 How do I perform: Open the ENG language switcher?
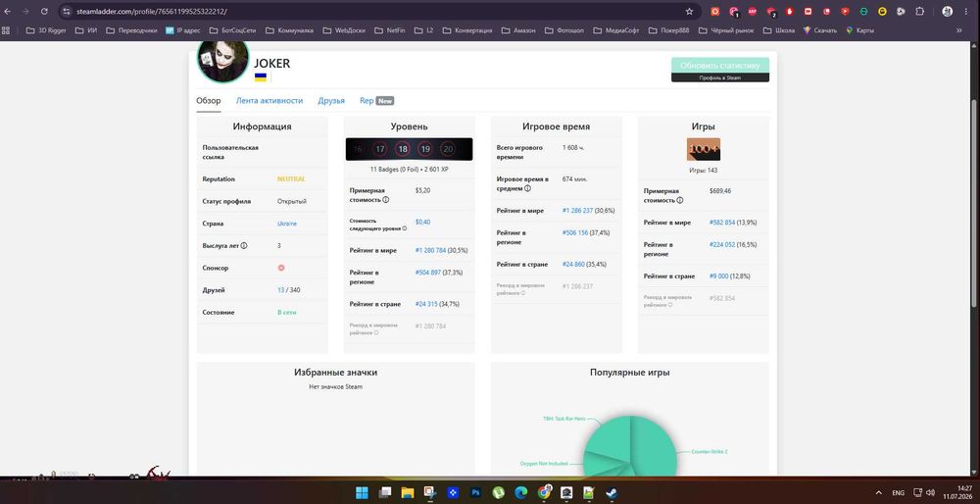tap(898, 493)
